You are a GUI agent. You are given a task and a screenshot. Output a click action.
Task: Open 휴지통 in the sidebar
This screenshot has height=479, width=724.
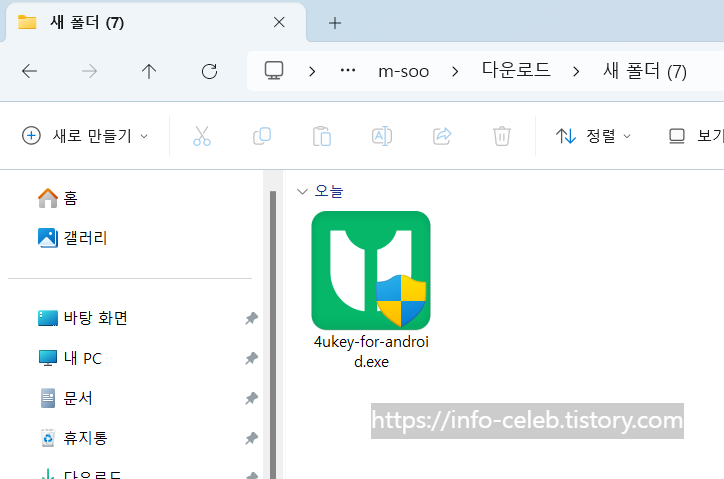click(74, 438)
